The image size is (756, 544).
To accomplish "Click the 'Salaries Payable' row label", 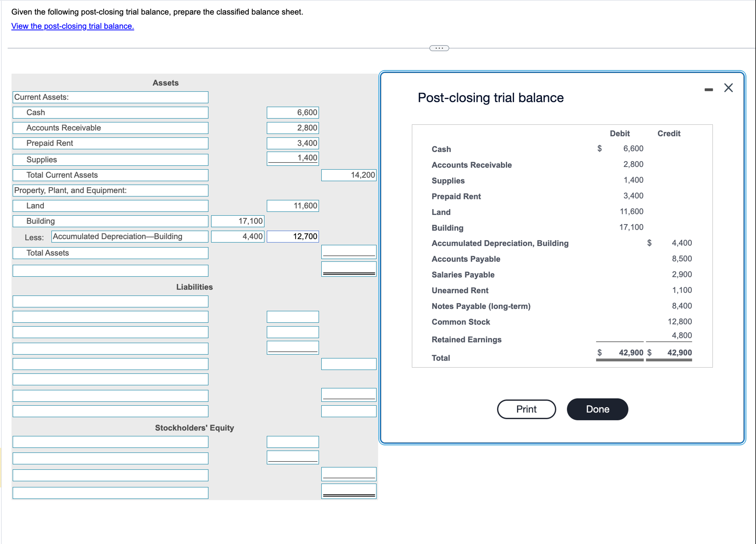I will tap(463, 275).
